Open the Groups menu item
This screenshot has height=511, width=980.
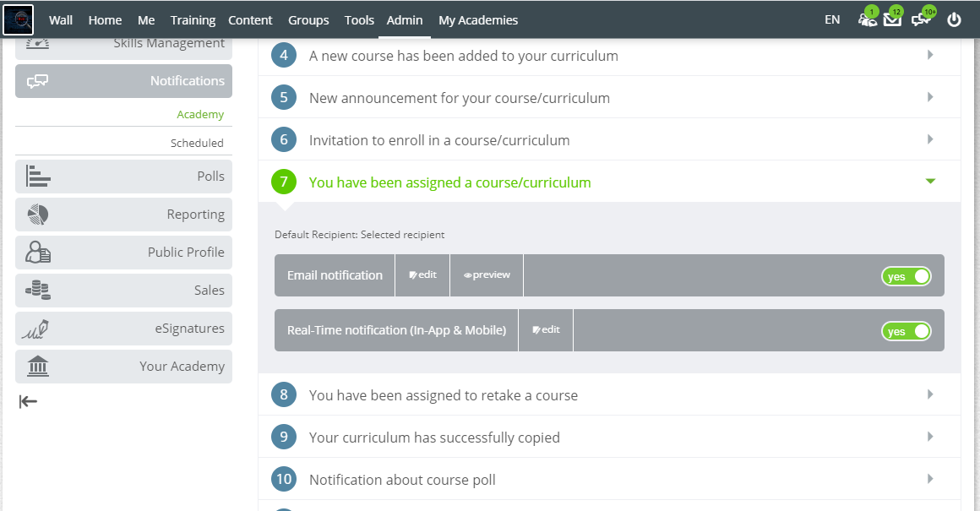[x=308, y=20]
